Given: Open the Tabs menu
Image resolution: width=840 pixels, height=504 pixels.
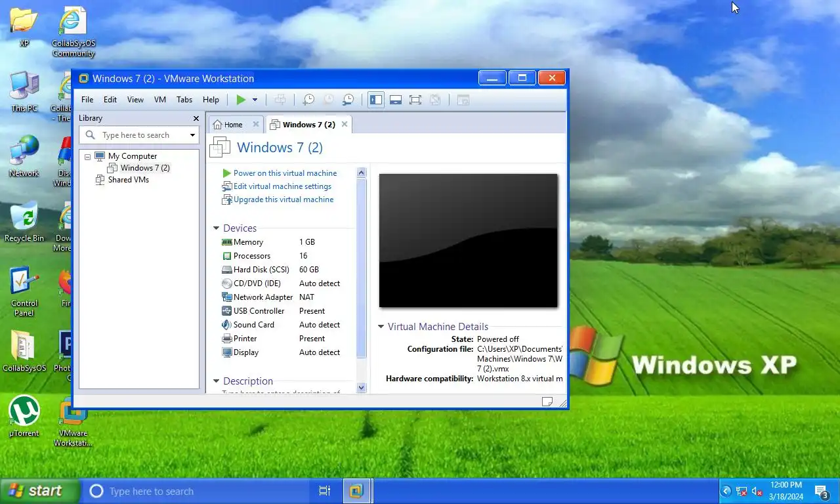Looking at the screenshot, I should click(184, 100).
